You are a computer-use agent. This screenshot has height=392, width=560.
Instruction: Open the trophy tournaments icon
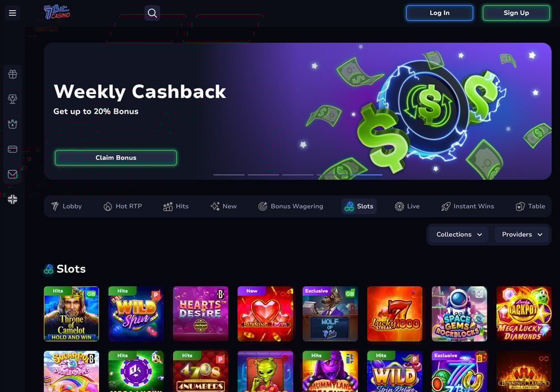point(12,99)
